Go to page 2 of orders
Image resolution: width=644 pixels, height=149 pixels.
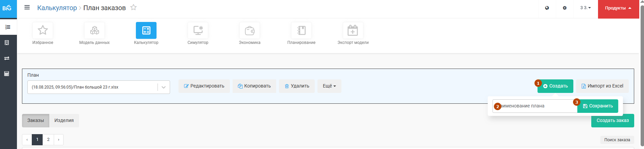[48, 140]
